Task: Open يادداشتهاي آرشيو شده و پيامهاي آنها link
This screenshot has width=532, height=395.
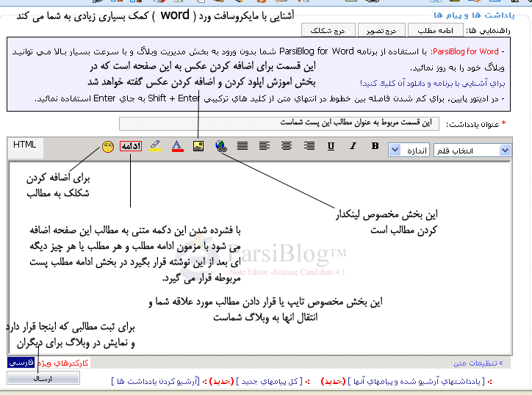Action: (x=417, y=382)
